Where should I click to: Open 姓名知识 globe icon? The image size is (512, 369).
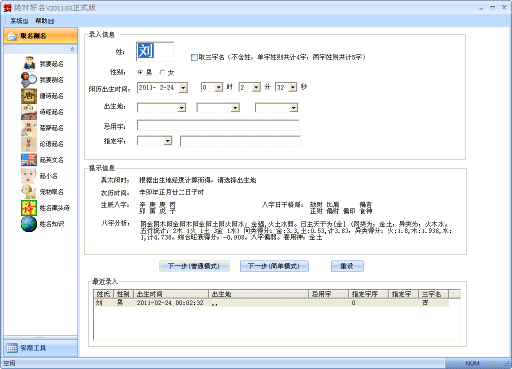[29, 224]
